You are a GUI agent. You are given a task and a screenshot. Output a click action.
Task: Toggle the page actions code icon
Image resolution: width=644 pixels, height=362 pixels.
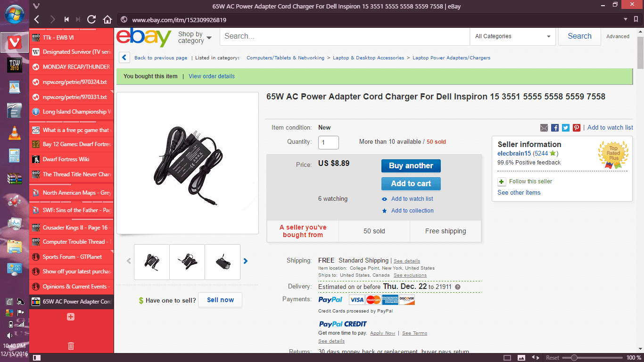click(x=535, y=358)
